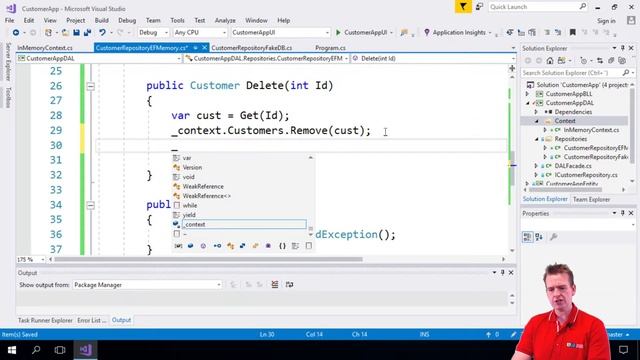The image size is (640, 360).
Task: Toggle the structures filter in IntelliSense popup
Action: [x=242, y=246]
